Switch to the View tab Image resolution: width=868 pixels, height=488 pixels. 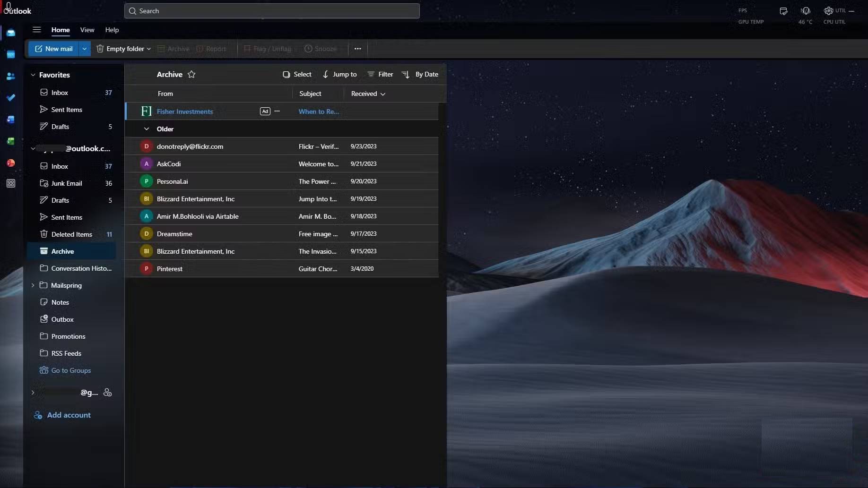[87, 30]
